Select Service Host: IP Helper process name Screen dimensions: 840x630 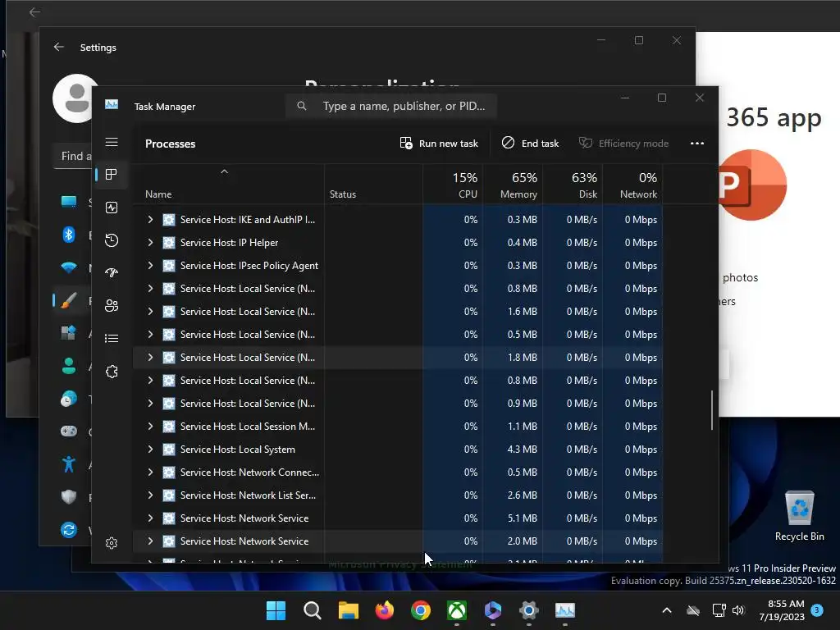pos(230,242)
